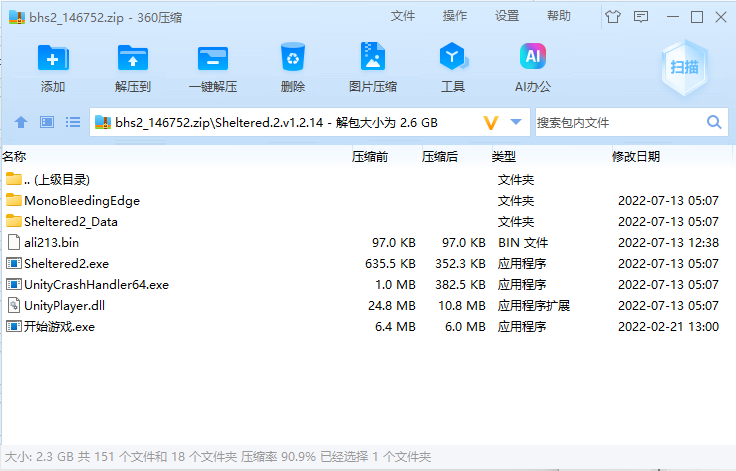
Task: Click the 添加 (Add) toolbar icon
Action: [x=53, y=58]
